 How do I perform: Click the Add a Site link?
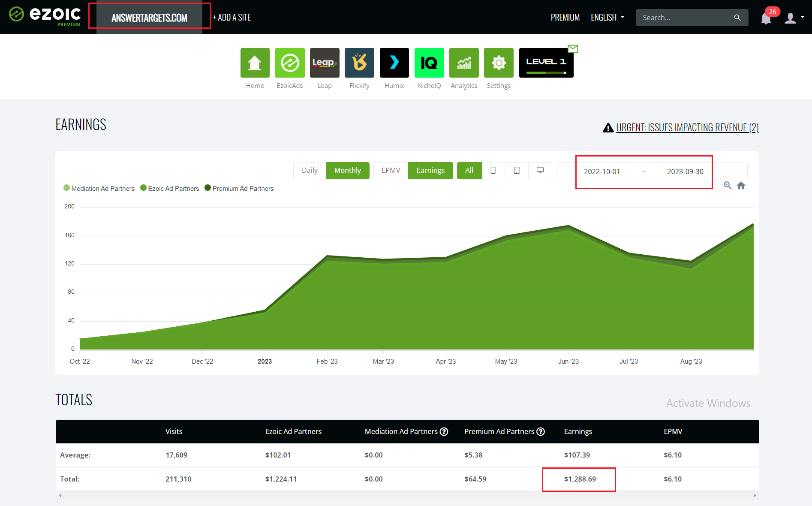coord(232,17)
